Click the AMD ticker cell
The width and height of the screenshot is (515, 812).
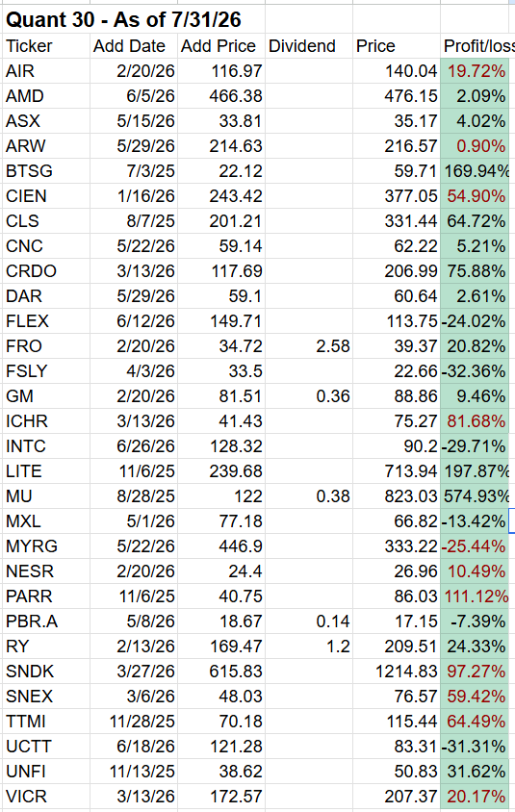46,96
